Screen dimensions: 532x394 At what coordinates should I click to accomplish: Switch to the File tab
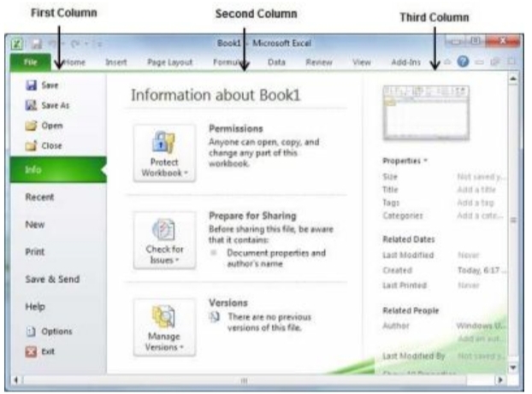pos(31,62)
